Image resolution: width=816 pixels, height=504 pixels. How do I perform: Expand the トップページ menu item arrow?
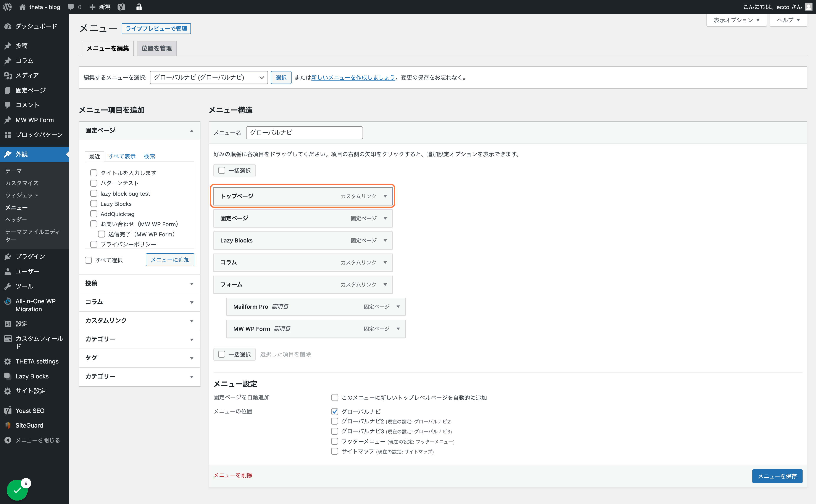(385, 196)
